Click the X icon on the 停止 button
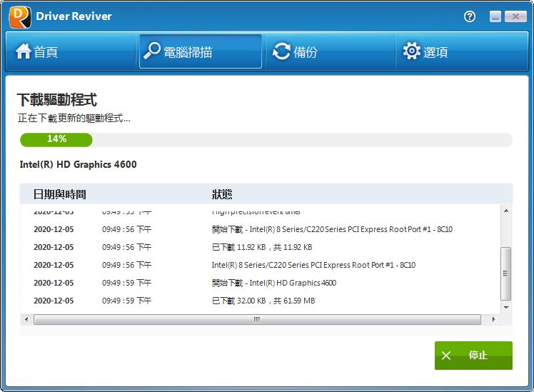 click(445, 356)
